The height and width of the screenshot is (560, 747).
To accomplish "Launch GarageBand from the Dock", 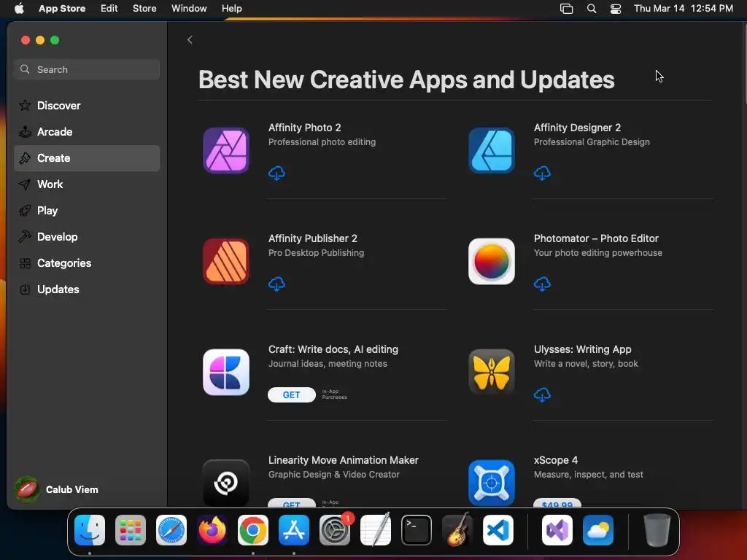I will point(457,530).
